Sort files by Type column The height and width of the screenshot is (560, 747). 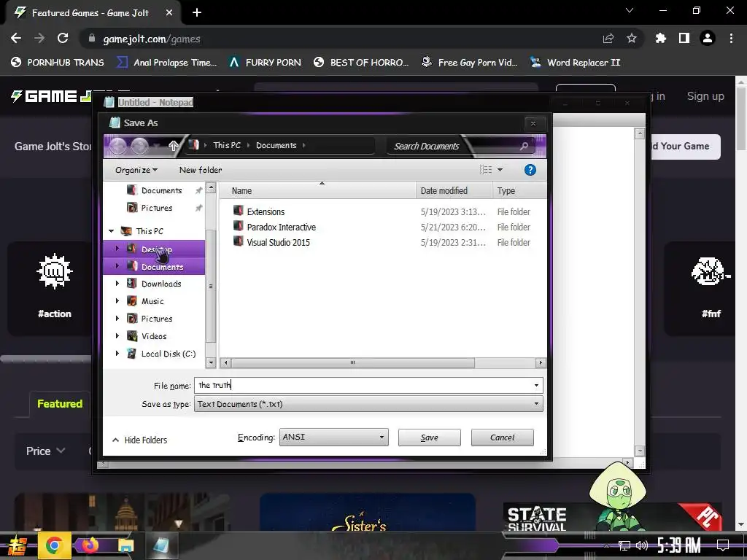(x=519, y=191)
